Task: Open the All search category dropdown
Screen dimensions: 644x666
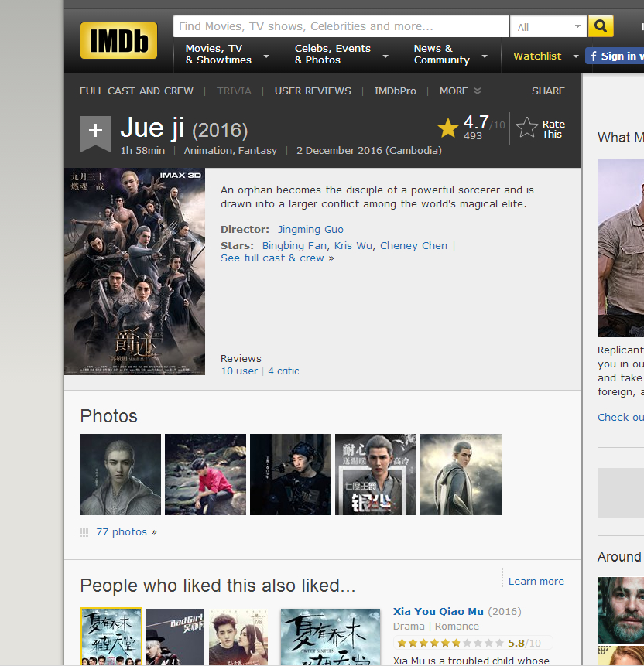Action: click(548, 27)
